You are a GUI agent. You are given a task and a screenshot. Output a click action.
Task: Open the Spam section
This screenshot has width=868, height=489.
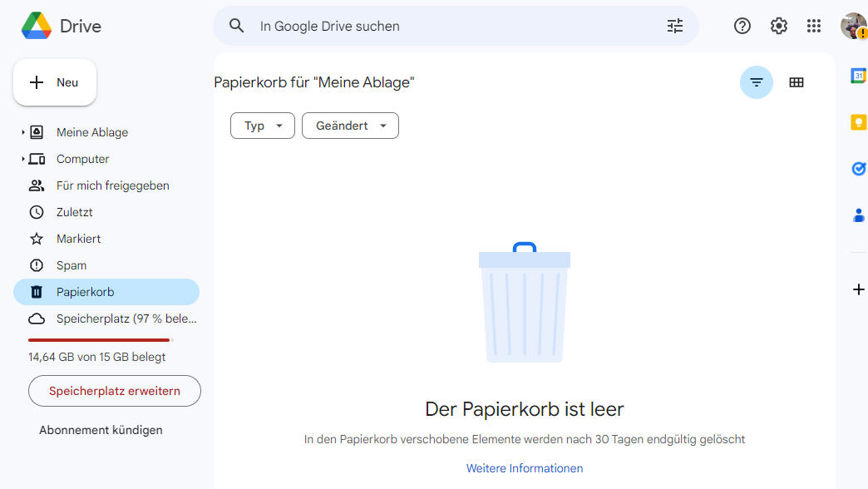tap(106, 265)
